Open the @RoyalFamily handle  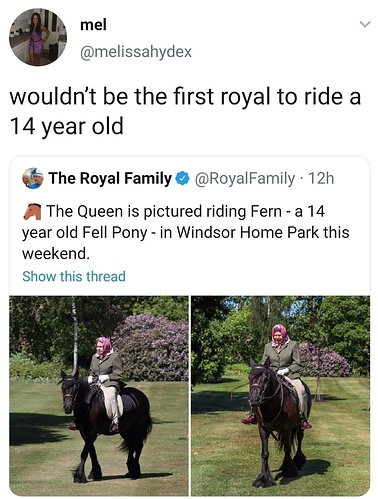[245, 179]
